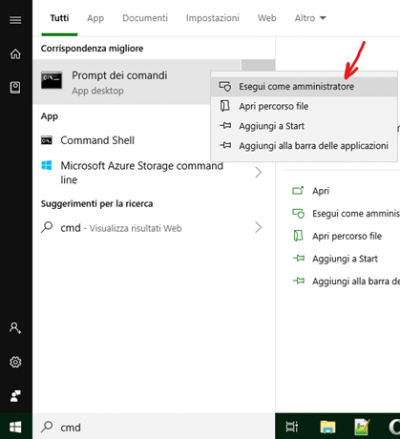
Task: Open Settings gear in the sidebar
Action: (15, 362)
